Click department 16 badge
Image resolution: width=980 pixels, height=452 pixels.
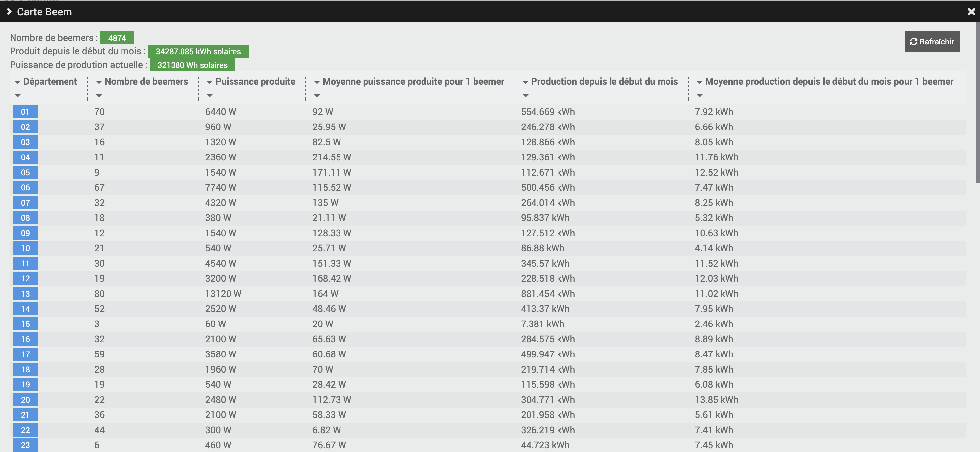[25, 339]
